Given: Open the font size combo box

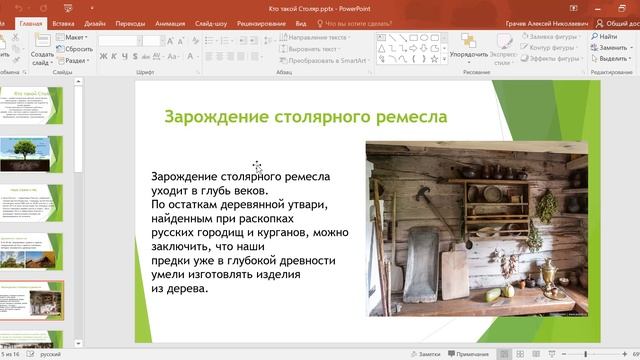Looking at the screenshot, I should (x=154, y=40).
